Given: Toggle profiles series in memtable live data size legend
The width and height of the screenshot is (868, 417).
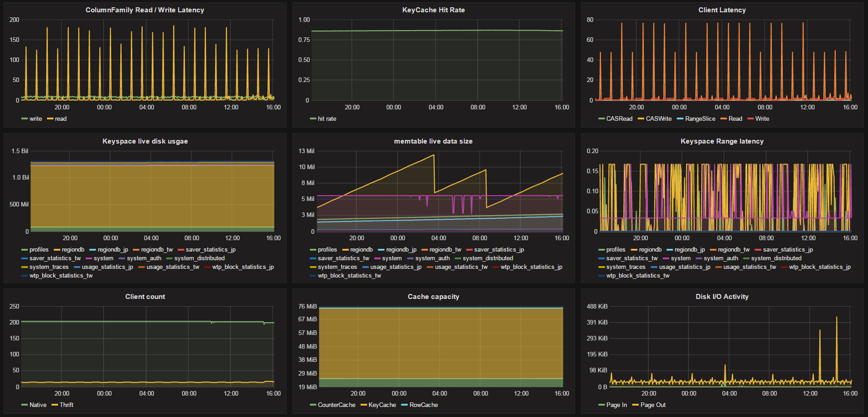Looking at the screenshot, I should (327, 250).
